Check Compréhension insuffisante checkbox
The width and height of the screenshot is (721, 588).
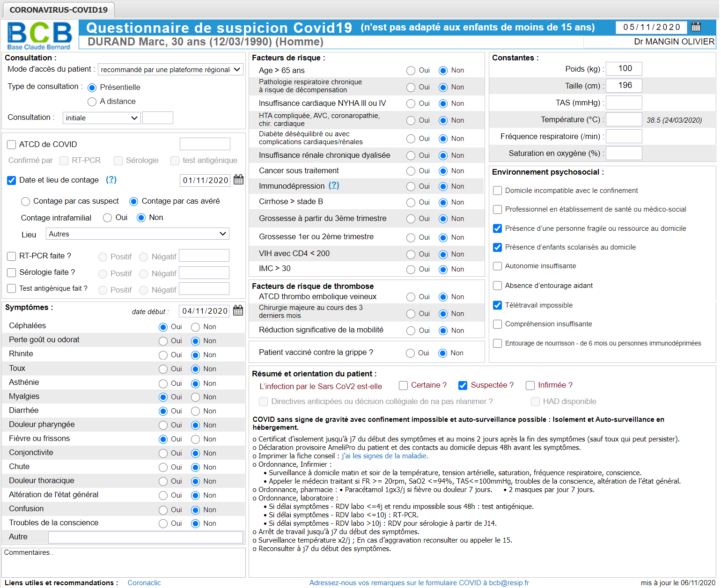point(497,324)
